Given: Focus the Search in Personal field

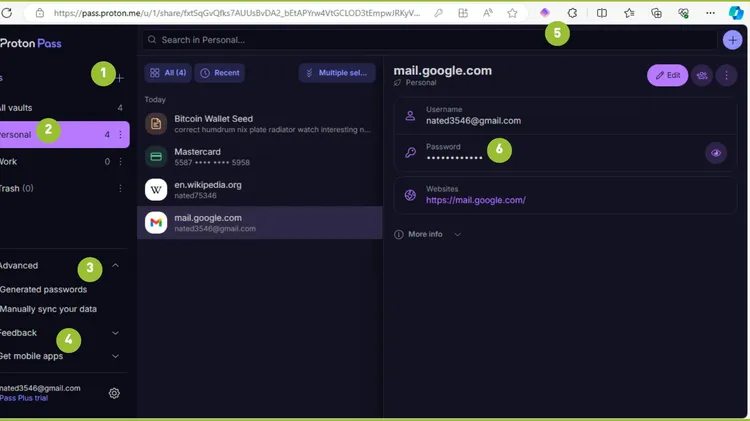Looking at the screenshot, I should click(429, 40).
